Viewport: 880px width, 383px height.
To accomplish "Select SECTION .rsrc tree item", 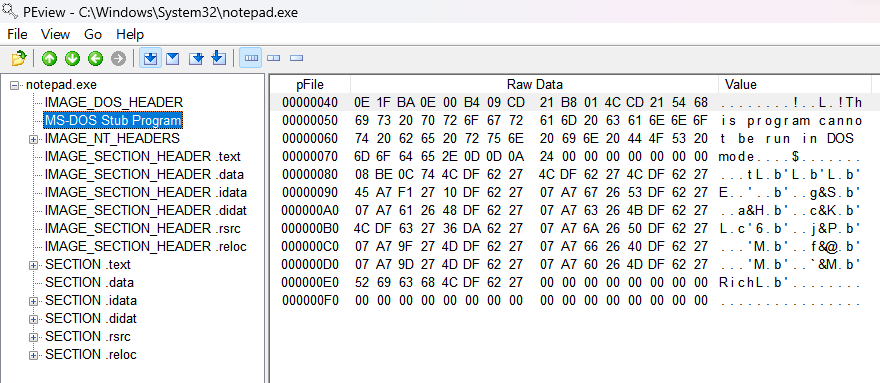I will tap(88, 336).
